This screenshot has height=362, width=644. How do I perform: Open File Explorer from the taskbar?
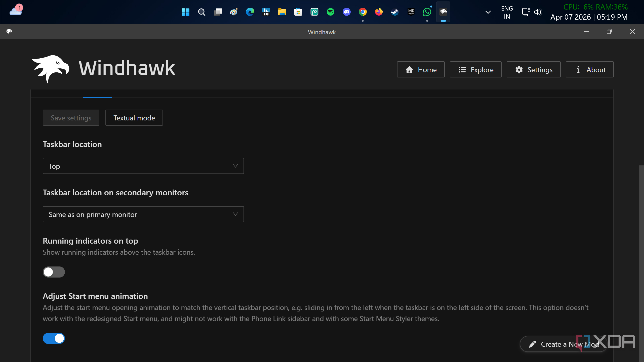[282, 12]
